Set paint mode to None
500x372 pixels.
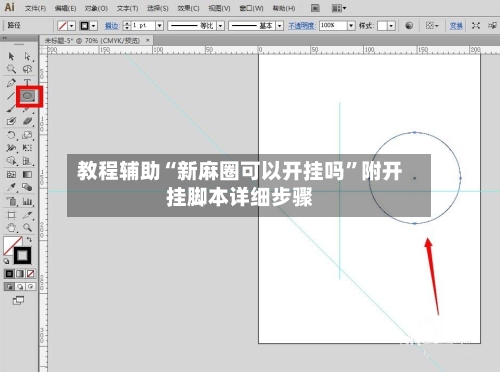[x=31, y=274]
